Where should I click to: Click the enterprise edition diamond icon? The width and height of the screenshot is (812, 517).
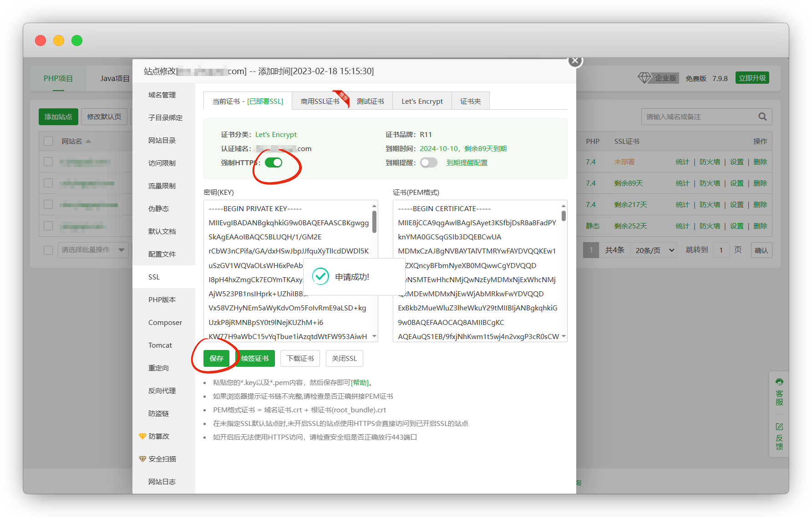[644, 78]
